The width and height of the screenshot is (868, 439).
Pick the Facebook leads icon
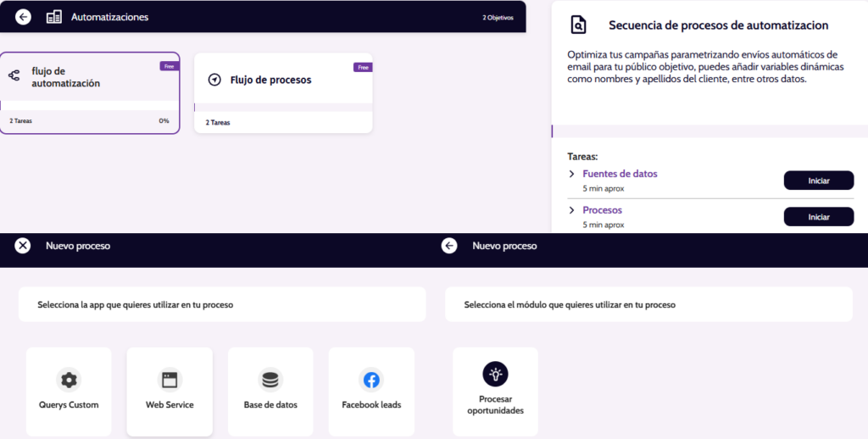coord(371,379)
